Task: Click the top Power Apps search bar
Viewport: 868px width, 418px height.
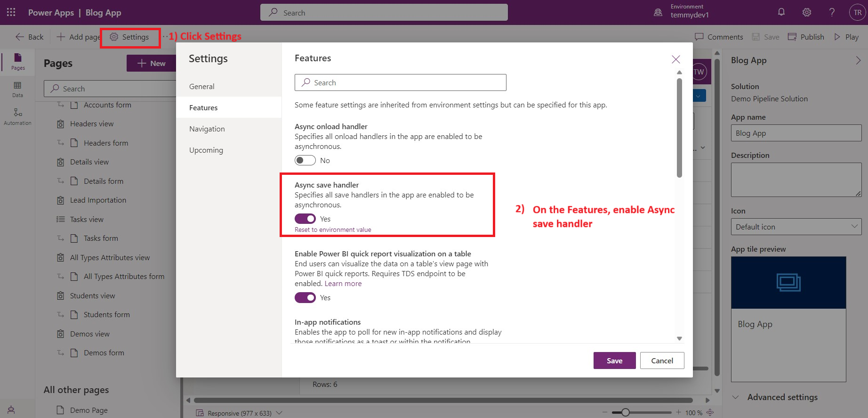Action: coord(384,12)
